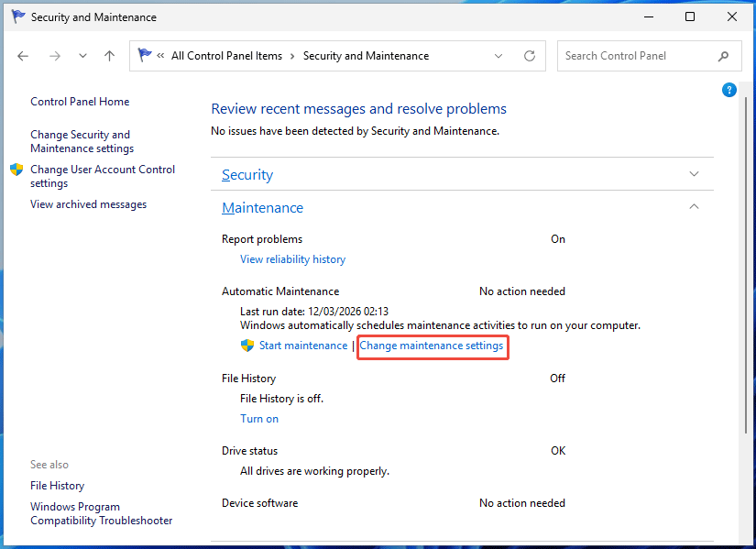Screen dimensions: 756x549
Task: Click the Up one level arrow
Action: click(109, 56)
